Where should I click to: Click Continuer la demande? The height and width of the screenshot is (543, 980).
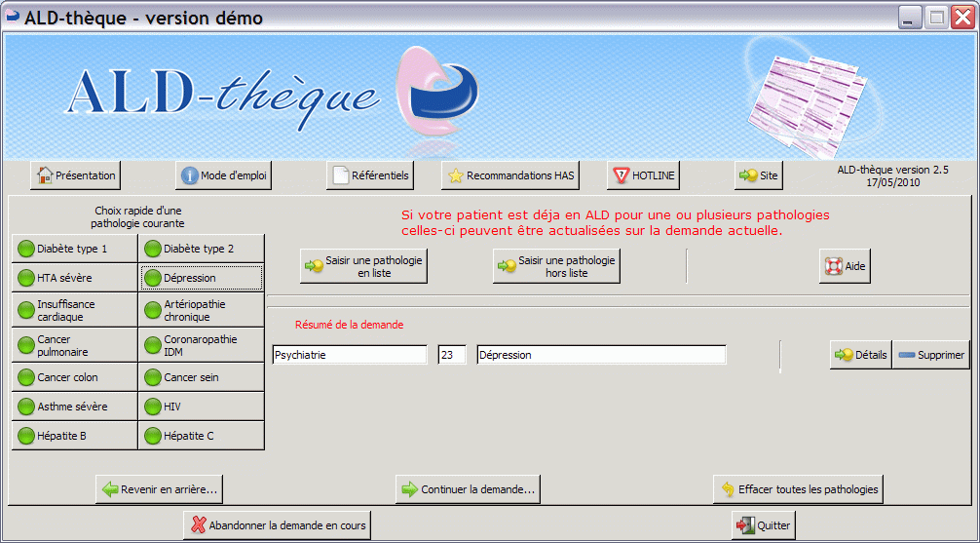(469, 489)
